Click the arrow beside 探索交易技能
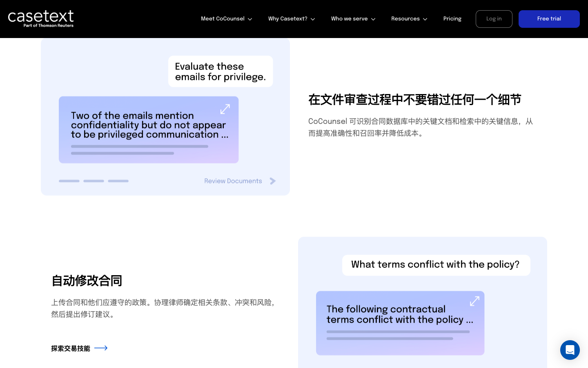 [x=100, y=348]
